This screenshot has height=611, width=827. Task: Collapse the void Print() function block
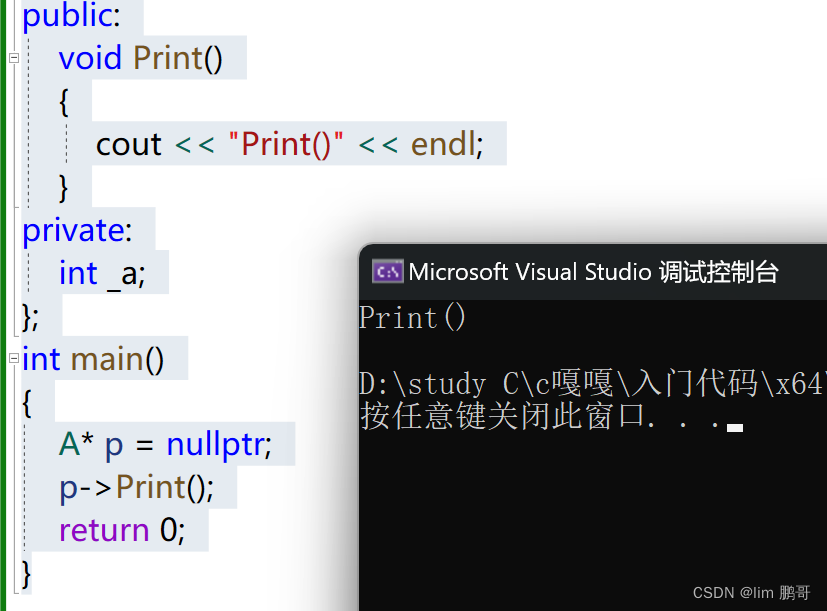[x=14, y=58]
